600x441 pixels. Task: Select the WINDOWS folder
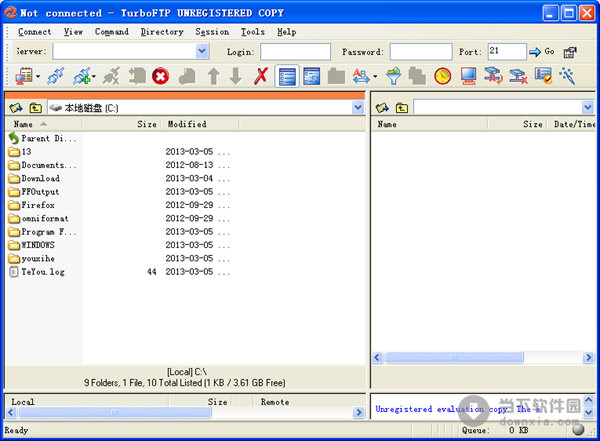(31, 245)
